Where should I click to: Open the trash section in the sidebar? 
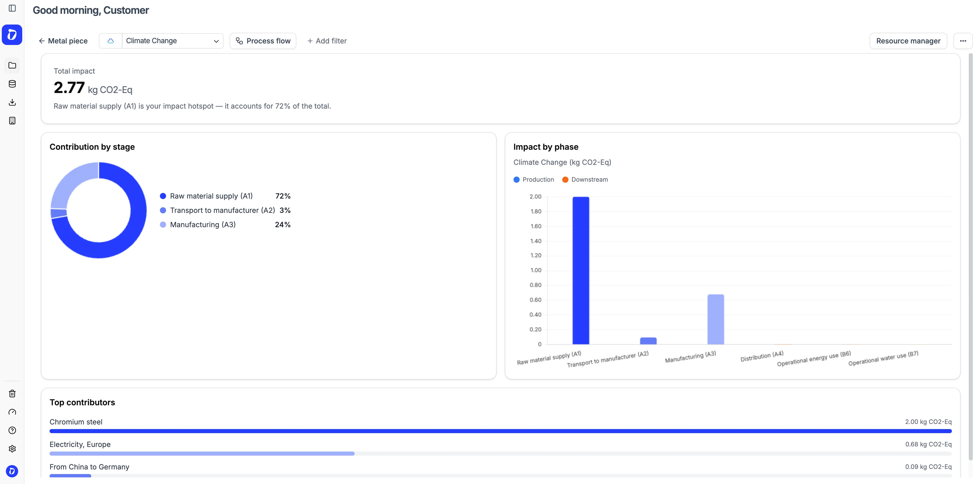tap(12, 394)
